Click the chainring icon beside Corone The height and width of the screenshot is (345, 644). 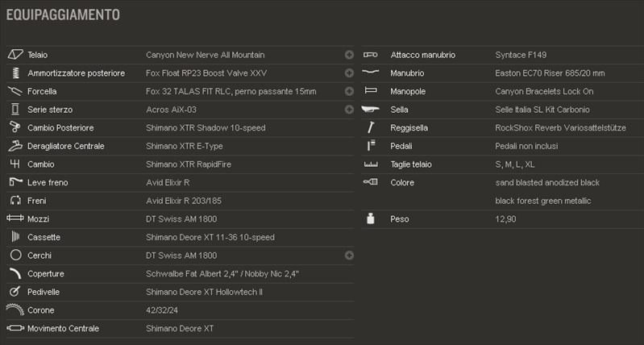15,310
